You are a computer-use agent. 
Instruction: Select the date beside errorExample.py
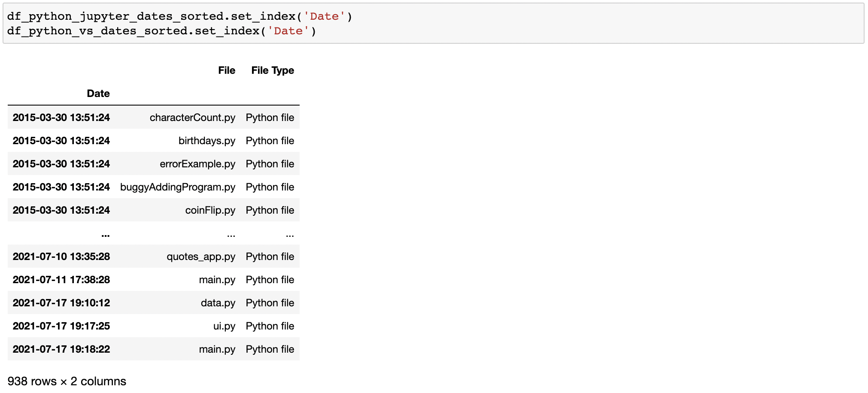point(61,164)
